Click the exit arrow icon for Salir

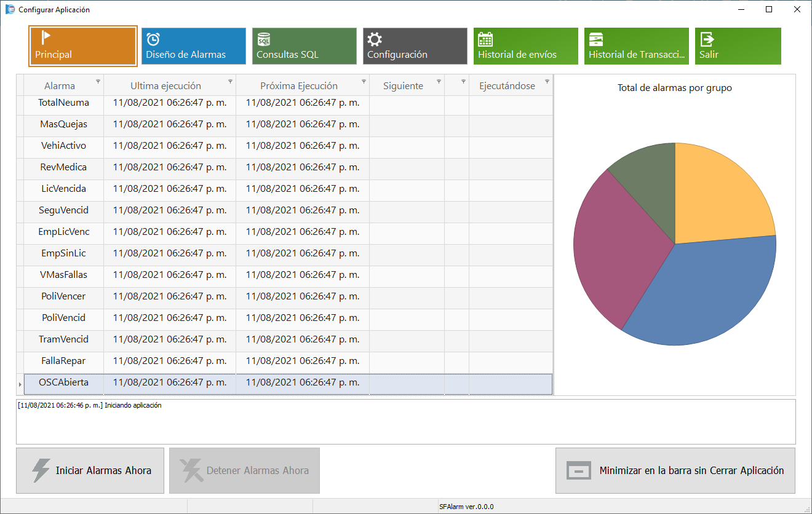707,39
